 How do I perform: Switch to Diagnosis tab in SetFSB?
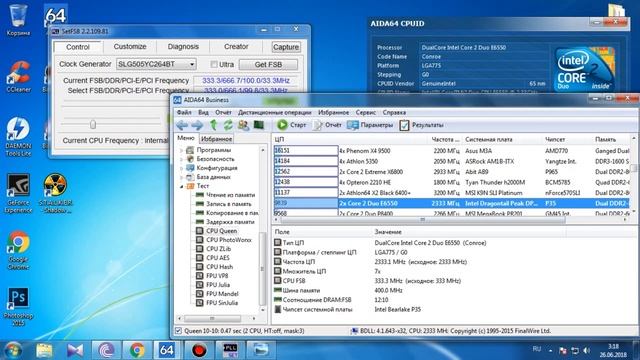[x=183, y=47]
